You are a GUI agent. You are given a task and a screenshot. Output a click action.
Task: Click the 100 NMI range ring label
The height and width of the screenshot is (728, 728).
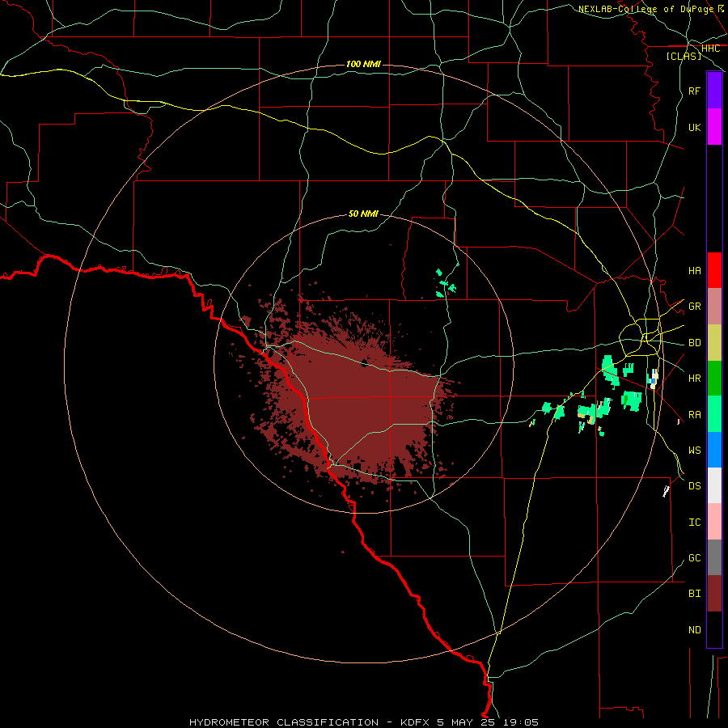[363, 64]
